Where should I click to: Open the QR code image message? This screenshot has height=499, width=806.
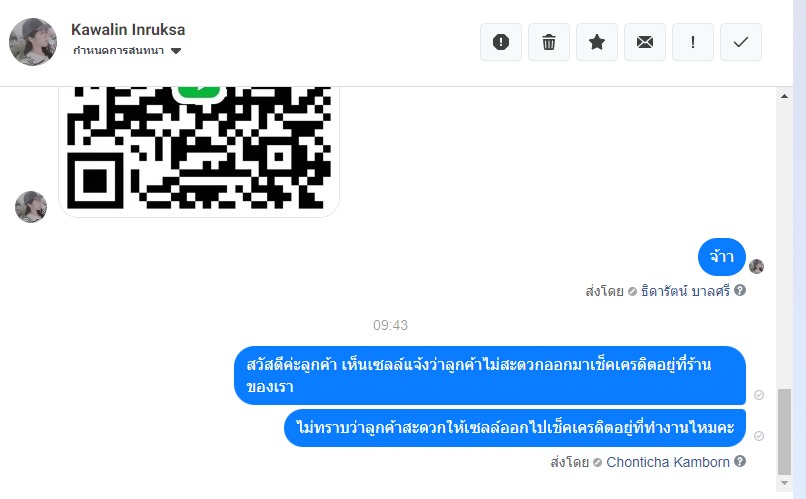click(199, 152)
